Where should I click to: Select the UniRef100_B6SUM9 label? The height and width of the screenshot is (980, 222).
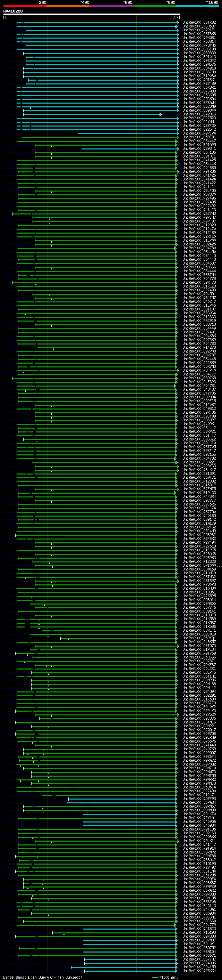(199, 106)
